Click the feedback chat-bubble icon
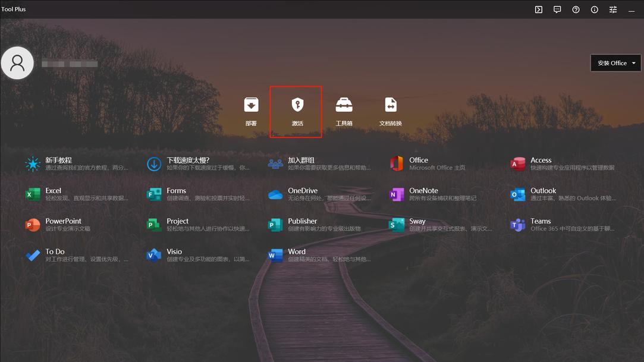Viewport: 644px width, 362px height. point(557,9)
